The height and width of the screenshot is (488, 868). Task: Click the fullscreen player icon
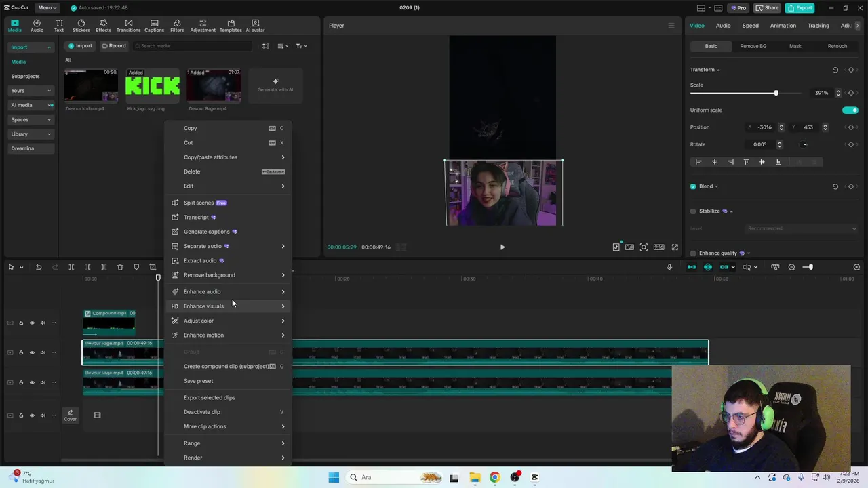pyautogui.click(x=675, y=247)
